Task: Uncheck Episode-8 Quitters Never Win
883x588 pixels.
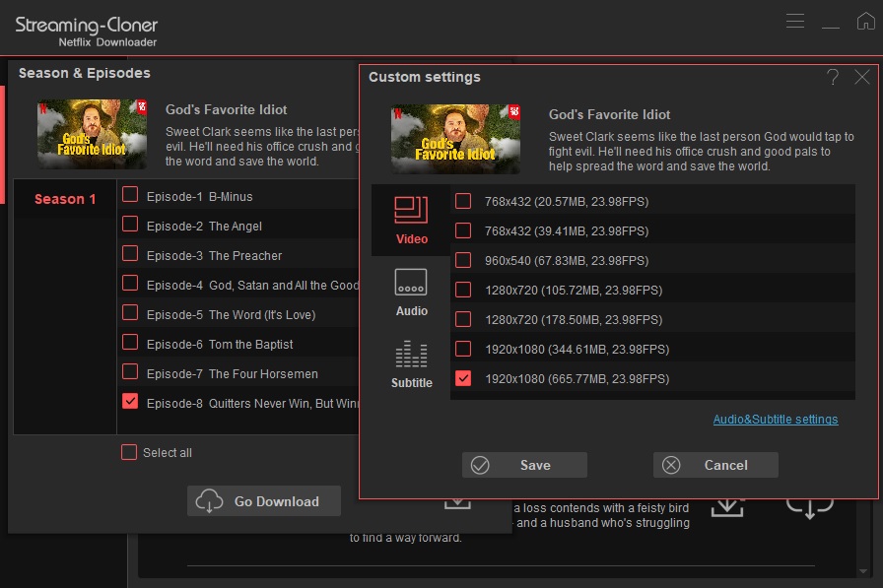Action: pos(130,401)
